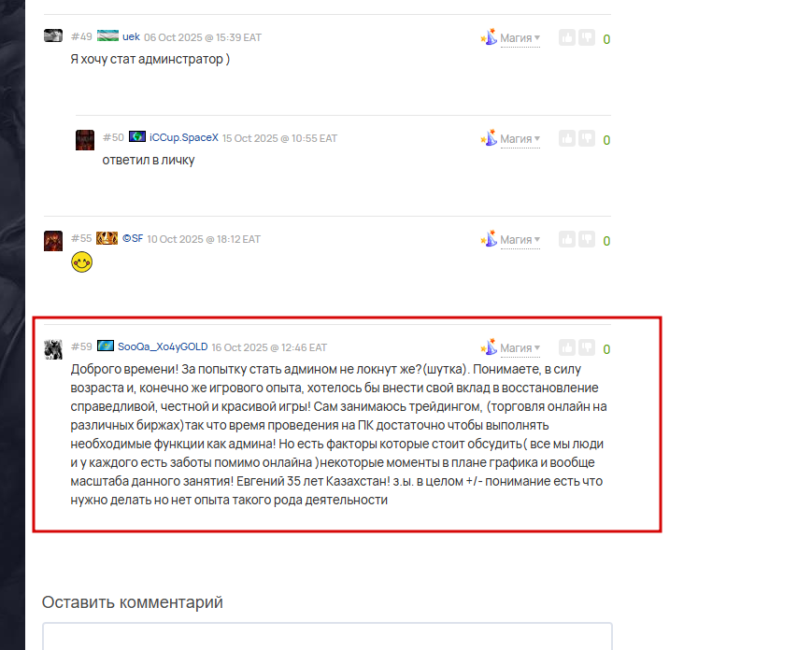The image size is (812, 650).
Task: Thumbs up iCCup.SpaceX's reply #50
Action: 567,139
